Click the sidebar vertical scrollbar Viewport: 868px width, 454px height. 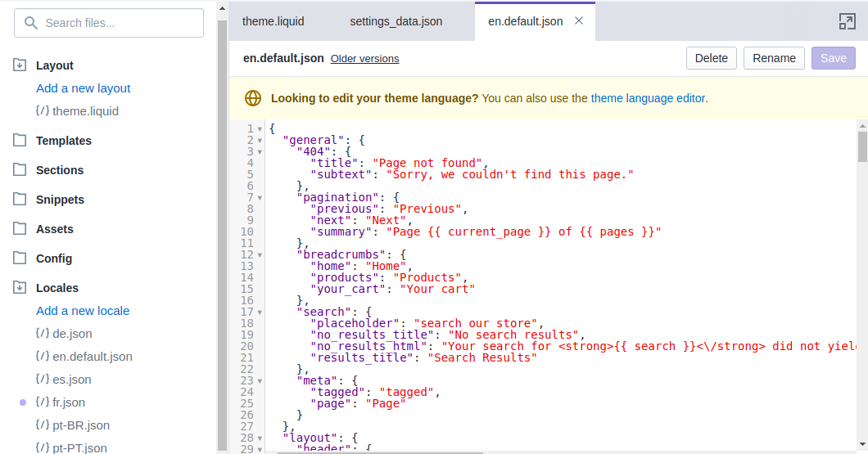coord(222,235)
